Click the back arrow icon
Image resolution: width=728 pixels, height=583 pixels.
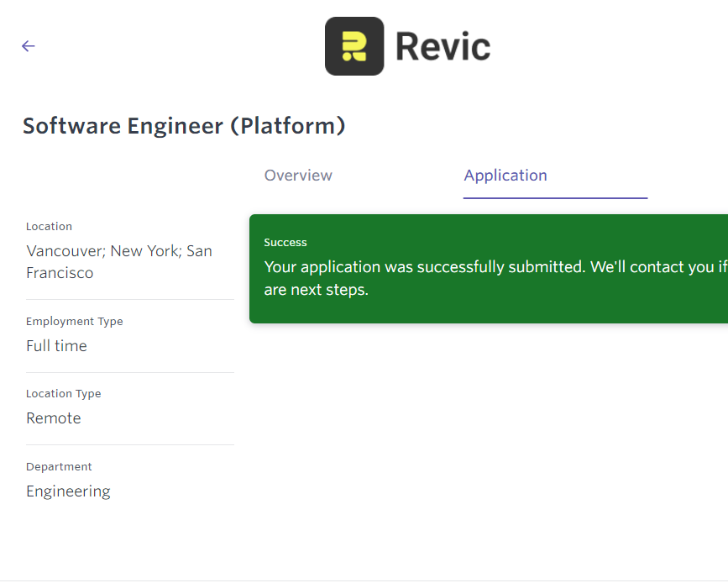(29, 46)
